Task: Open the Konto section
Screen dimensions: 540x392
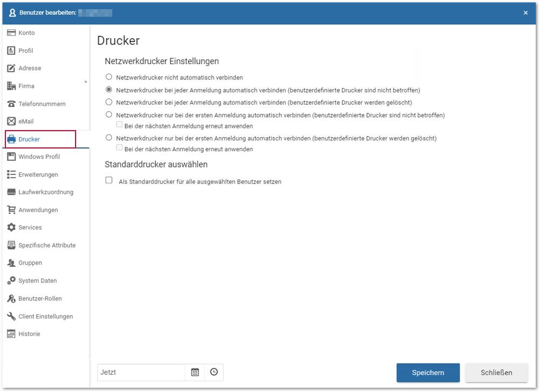Action: coord(26,33)
